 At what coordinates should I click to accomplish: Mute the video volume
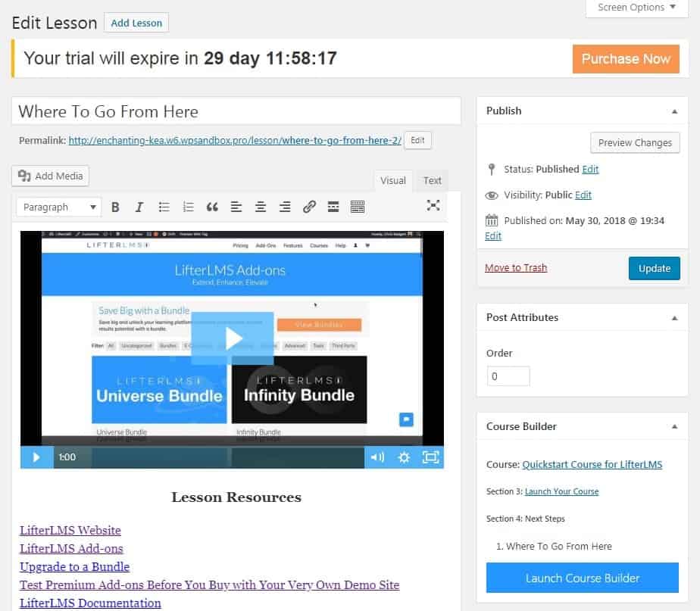point(377,457)
